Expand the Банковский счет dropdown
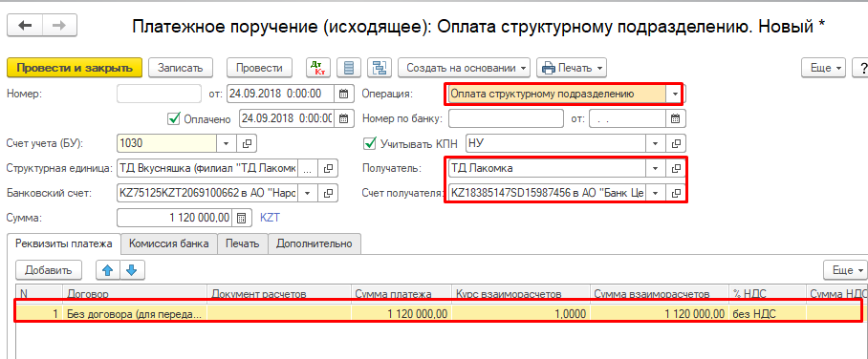Image resolution: width=868 pixels, height=359 pixels. pos(308,193)
